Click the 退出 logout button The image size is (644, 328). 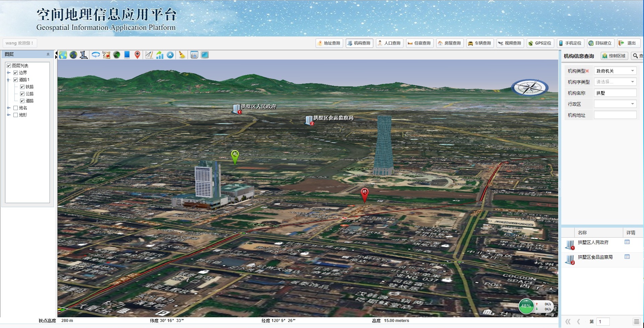tap(628, 43)
